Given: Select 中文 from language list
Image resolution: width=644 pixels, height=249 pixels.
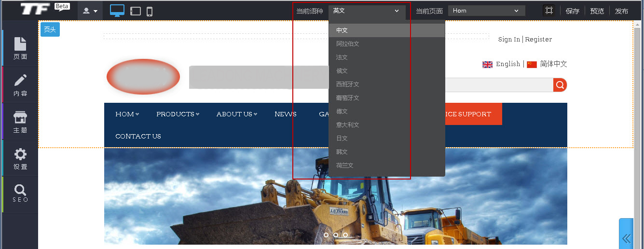Looking at the screenshot, I should (342, 30).
